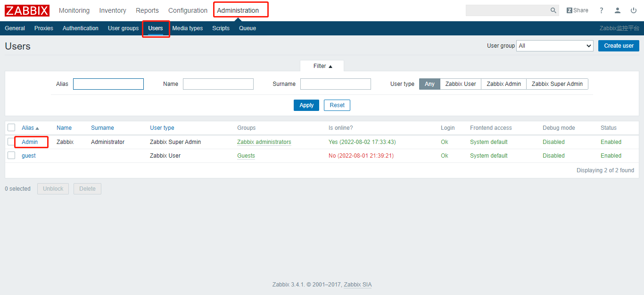This screenshot has width=644, height=295.
Task: Click the sign out power icon
Action: pyautogui.click(x=634, y=10)
